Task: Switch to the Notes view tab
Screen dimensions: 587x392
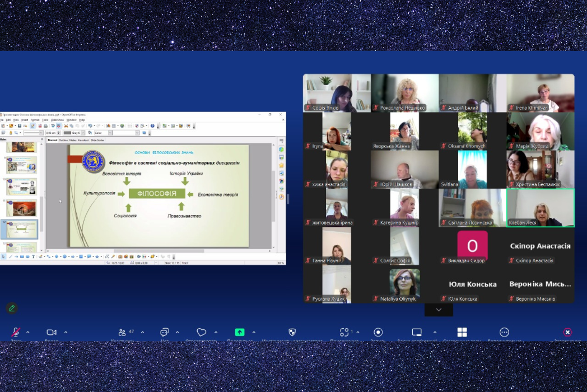Action: [x=73, y=140]
